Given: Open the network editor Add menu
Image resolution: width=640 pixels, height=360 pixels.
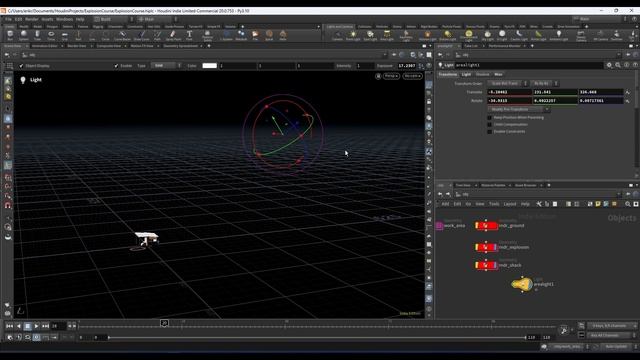Looking at the screenshot, I should tap(445, 204).
